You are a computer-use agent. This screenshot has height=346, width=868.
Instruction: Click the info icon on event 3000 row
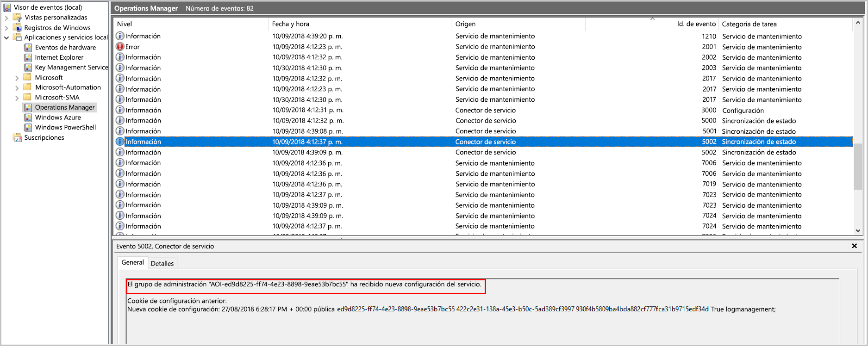coord(120,110)
